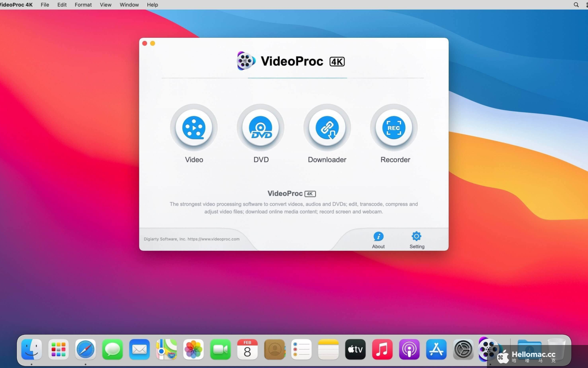Image resolution: width=588 pixels, height=368 pixels.
Task: Open System Preferences from the dock
Action: coord(464,350)
